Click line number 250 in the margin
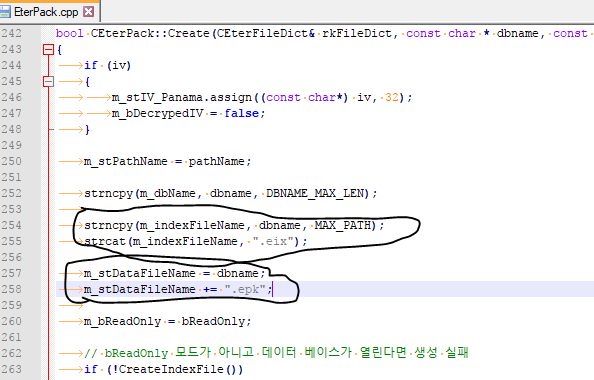Screen dimensions: 594x380 (x=11, y=161)
